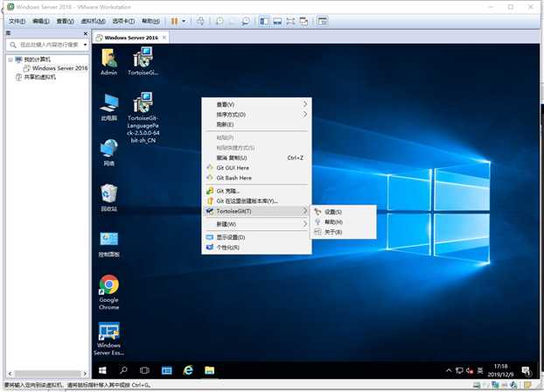
Task: Toggle the library sidebar toolbar icon
Action: [x=264, y=21]
